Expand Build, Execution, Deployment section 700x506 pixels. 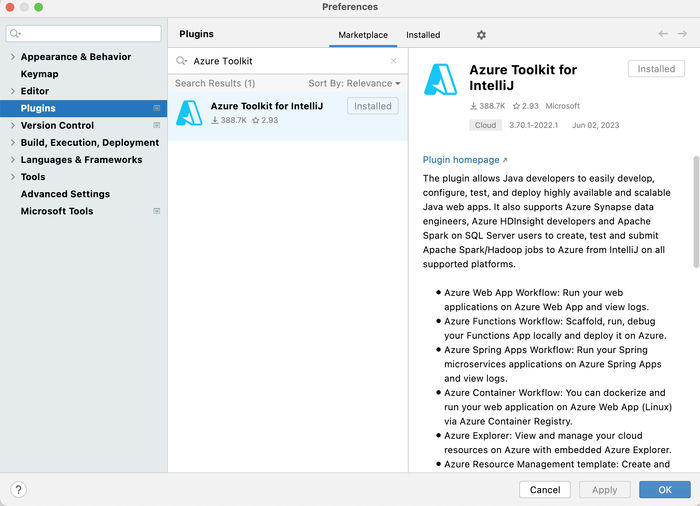pos(12,142)
